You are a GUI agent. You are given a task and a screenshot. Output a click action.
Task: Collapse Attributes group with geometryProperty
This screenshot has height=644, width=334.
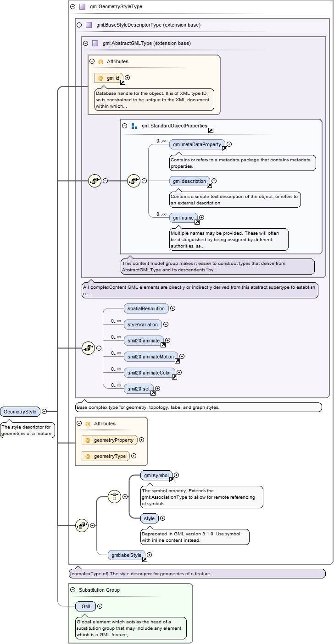pos(79,424)
